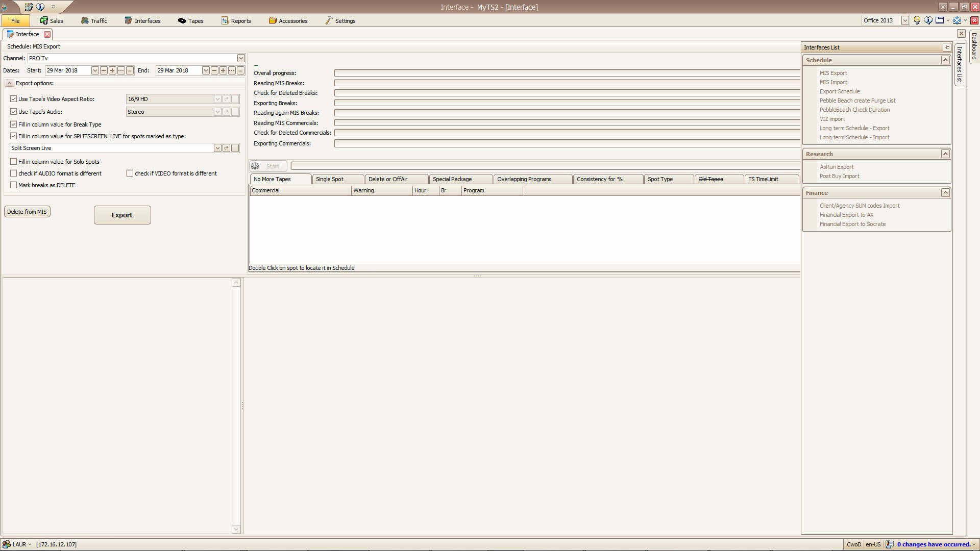Click the info balloon icon beside lightbulb

pos(928,20)
